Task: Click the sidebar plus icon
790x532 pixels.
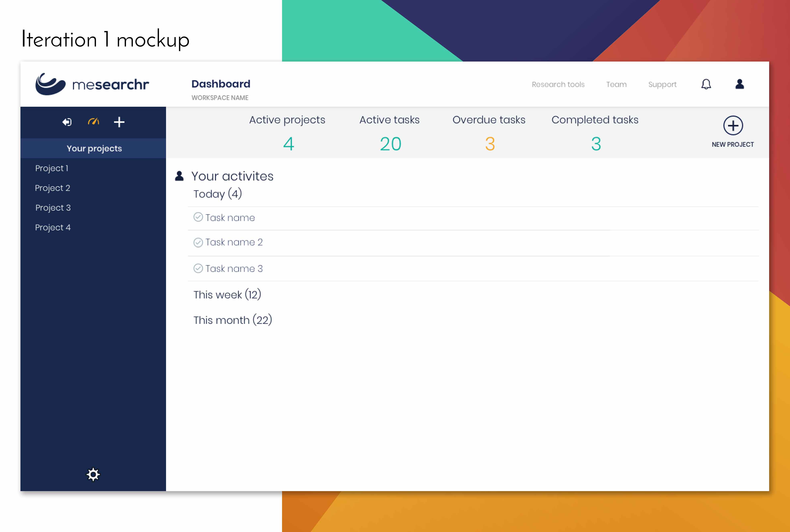Action: click(x=119, y=122)
